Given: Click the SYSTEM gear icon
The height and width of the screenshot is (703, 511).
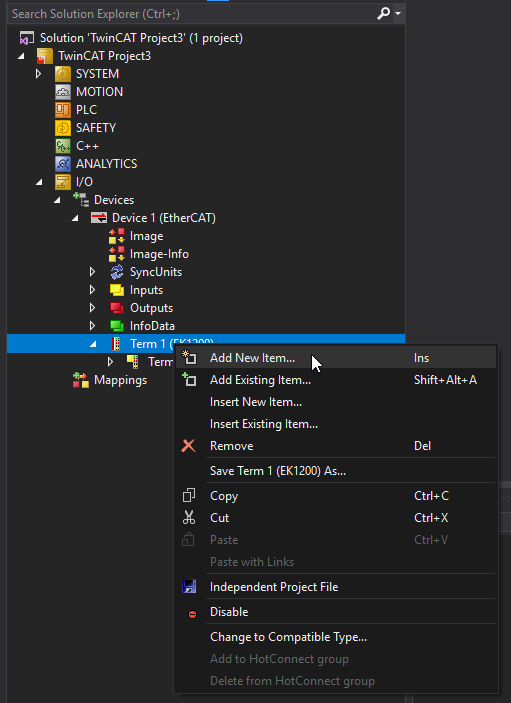Looking at the screenshot, I should 63,74.
